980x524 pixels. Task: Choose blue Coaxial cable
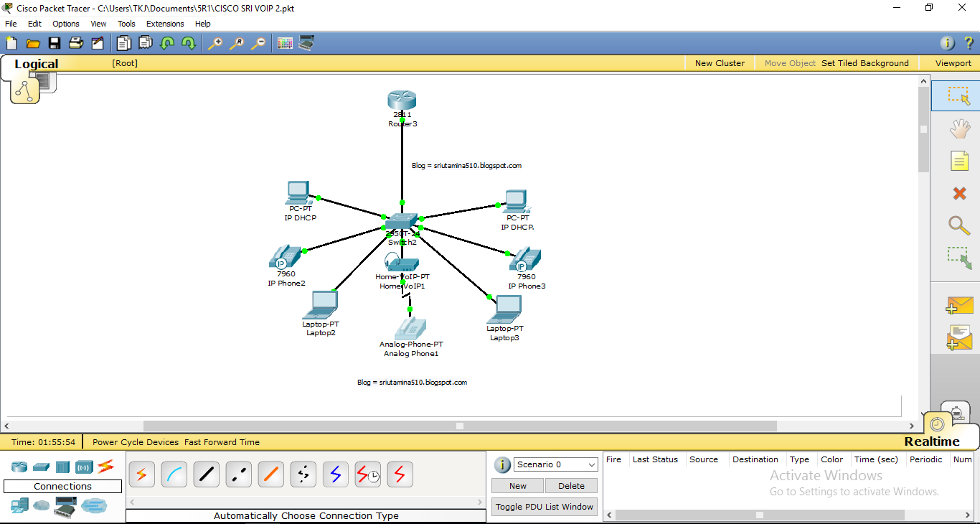[335, 474]
